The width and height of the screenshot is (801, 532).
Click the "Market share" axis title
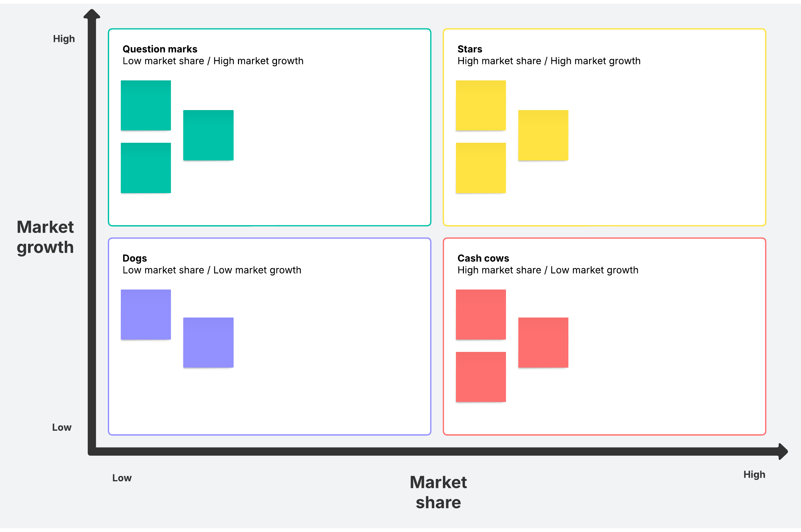[x=438, y=492]
